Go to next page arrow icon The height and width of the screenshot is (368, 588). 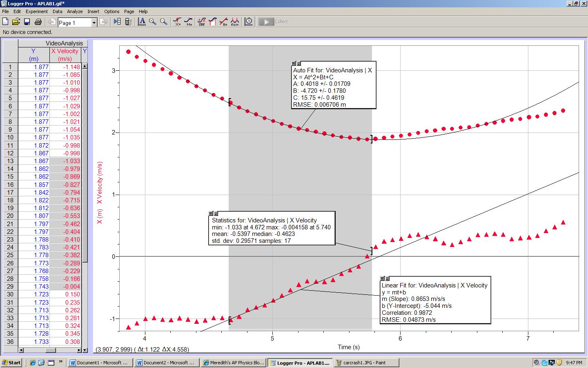[x=104, y=22]
